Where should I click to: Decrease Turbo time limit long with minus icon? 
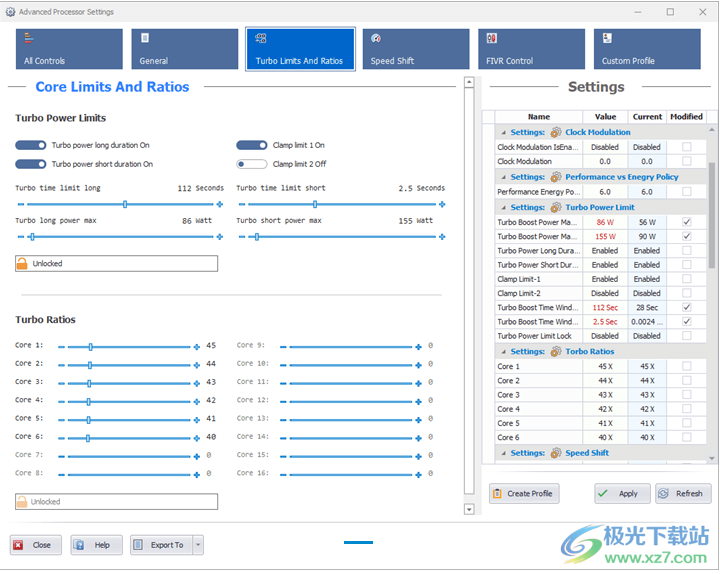[x=21, y=204]
